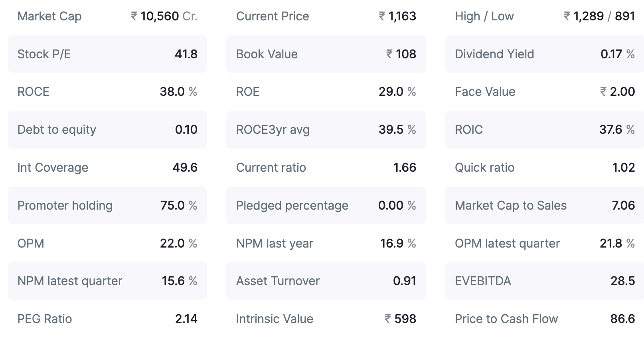Click the Int Coverage value 49.6

(x=185, y=168)
